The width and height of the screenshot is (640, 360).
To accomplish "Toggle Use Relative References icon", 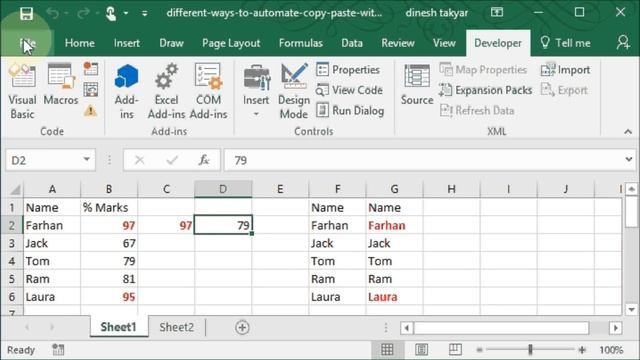I will (x=91, y=89).
